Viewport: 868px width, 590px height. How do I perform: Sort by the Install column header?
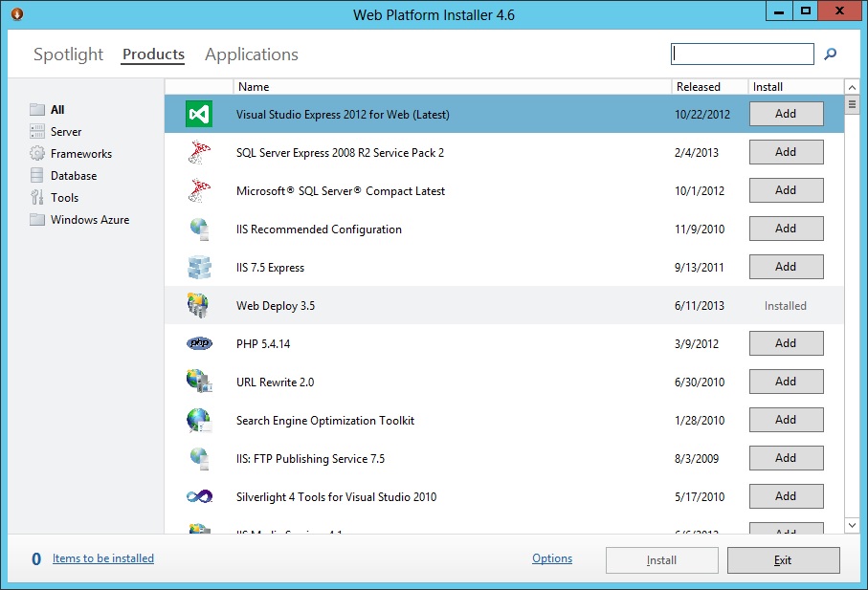pyautogui.click(x=796, y=87)
